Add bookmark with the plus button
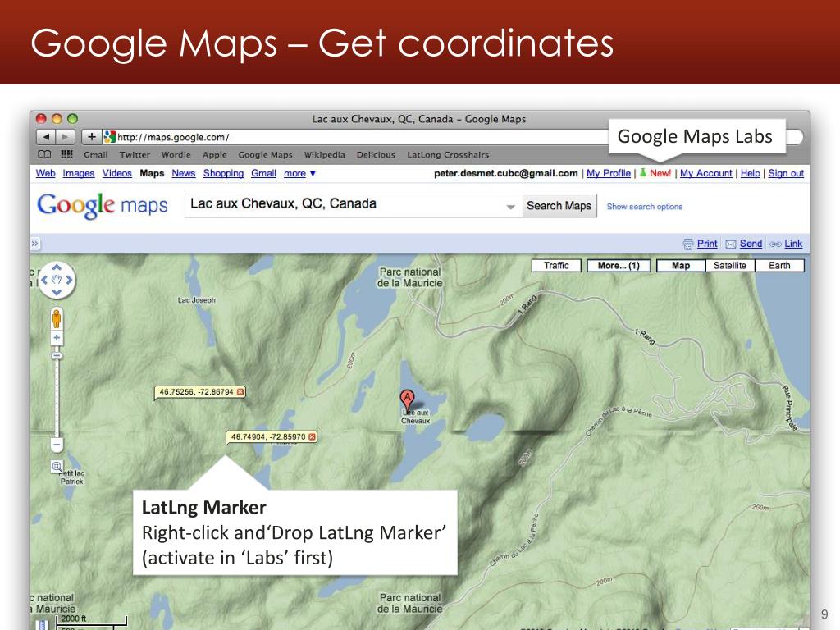This screenshot has width=840, height=630. 92,137
